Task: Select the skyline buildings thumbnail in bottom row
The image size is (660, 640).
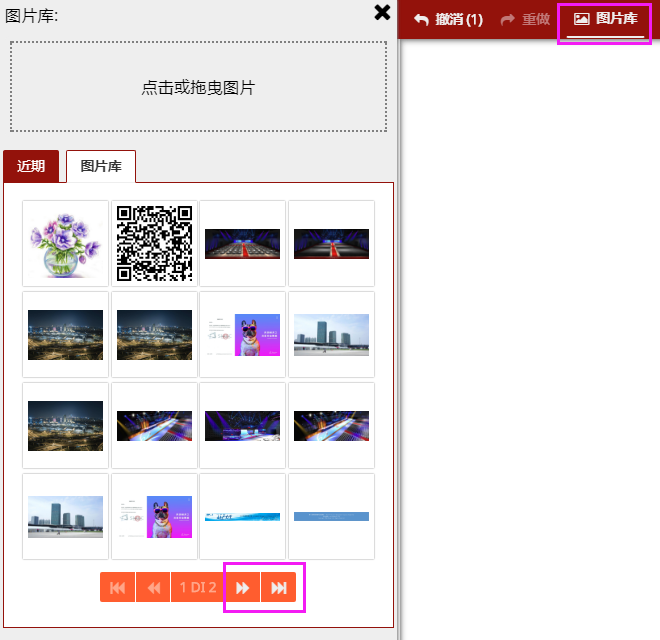Action: click(65, 516)
